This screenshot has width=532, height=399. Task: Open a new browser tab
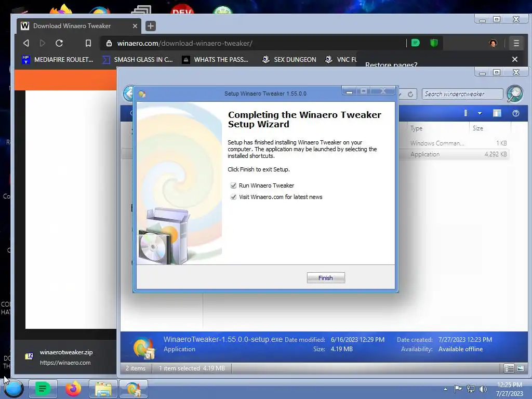click(x=151, y=26)
